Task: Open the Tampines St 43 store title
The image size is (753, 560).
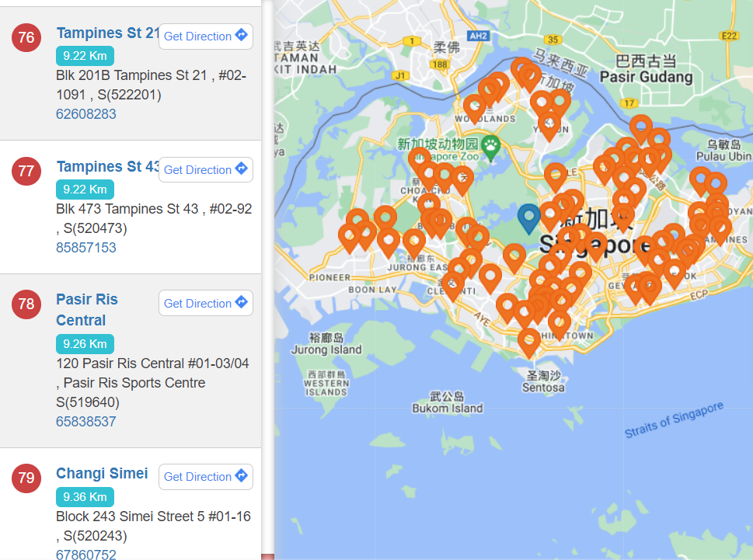Action: point(107,166)
